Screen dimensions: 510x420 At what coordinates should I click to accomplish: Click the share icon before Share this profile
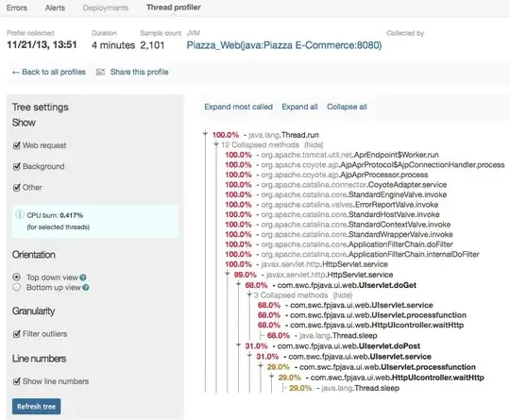(x=100, y=72)
